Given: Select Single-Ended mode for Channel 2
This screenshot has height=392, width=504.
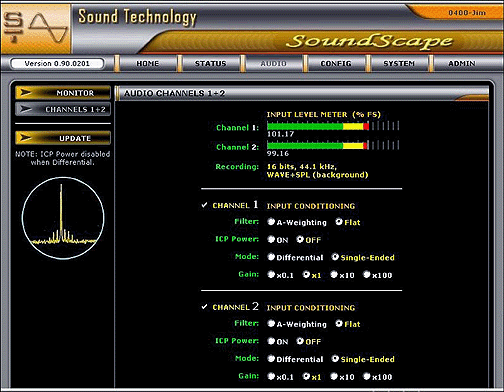Looking at the screenshot, I should point(335,359).
